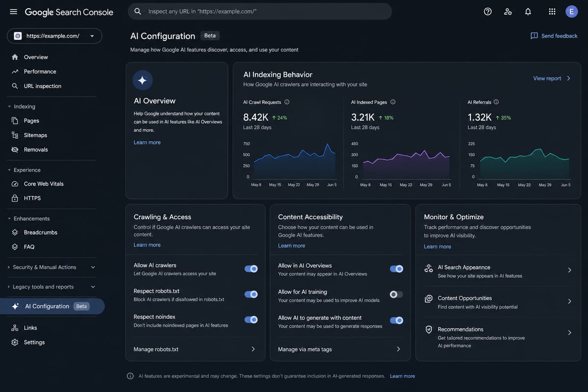Open the Help question mark icon

(488, 11)
